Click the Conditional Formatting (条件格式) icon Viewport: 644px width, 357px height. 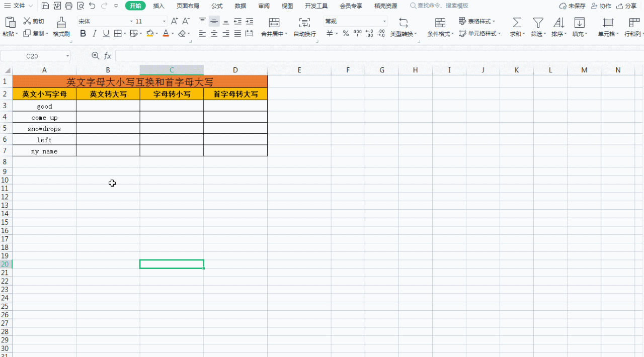tap(440, 23)
